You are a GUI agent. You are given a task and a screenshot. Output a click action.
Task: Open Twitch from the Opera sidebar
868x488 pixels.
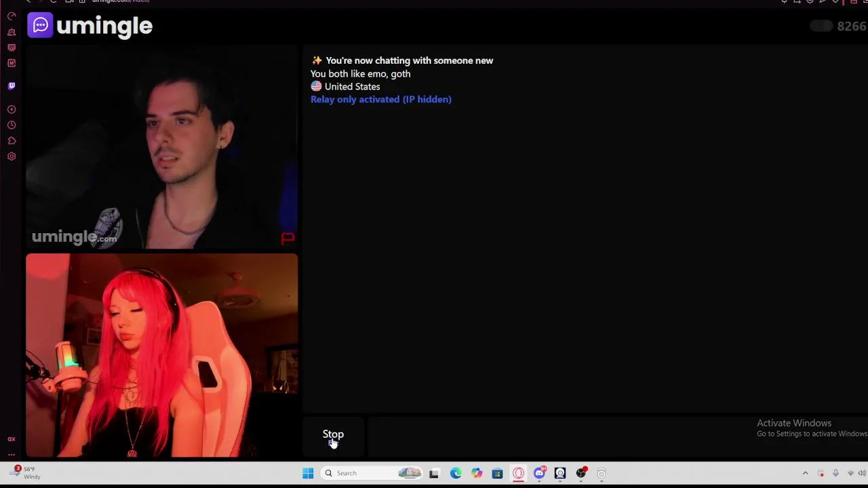pyautogui.click(x=12, y=86)
